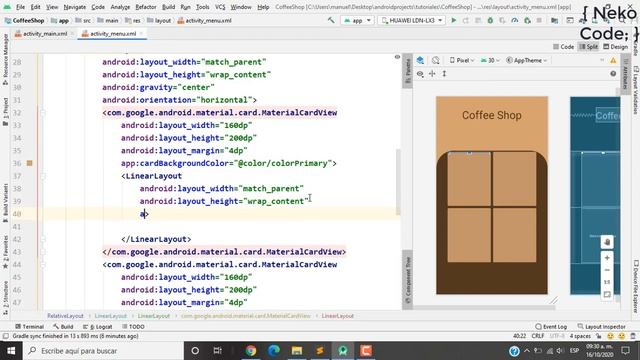This screenshot has height=360, width=640.
Task: Open the Refactor menu
Action: [x=146, y=7]
